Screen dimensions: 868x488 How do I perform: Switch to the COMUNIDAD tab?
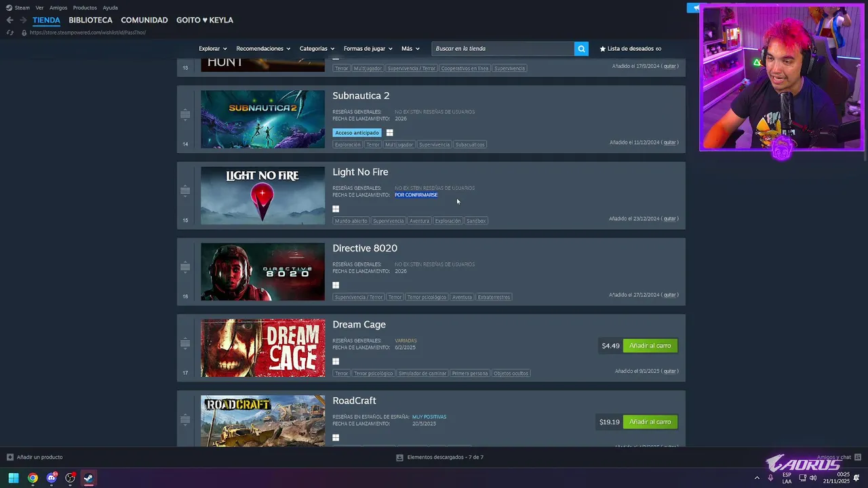(x=144, y=20)
